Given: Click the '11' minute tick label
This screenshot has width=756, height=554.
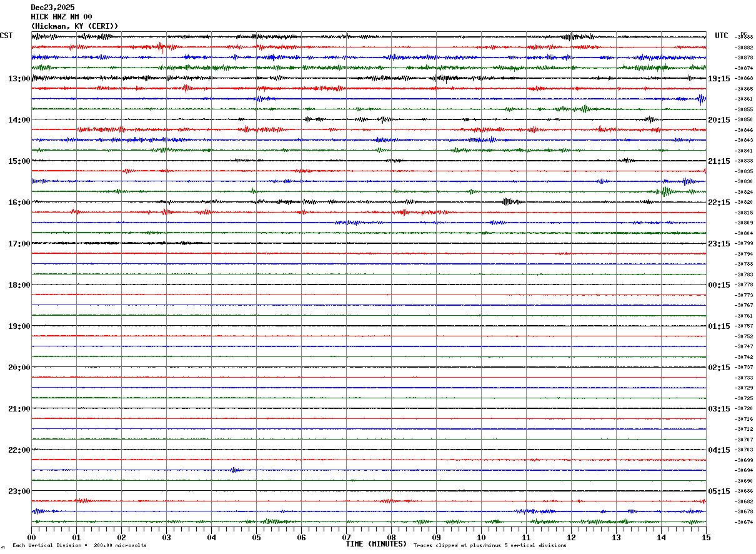Looking at the screenshot, I should (526, 537).
